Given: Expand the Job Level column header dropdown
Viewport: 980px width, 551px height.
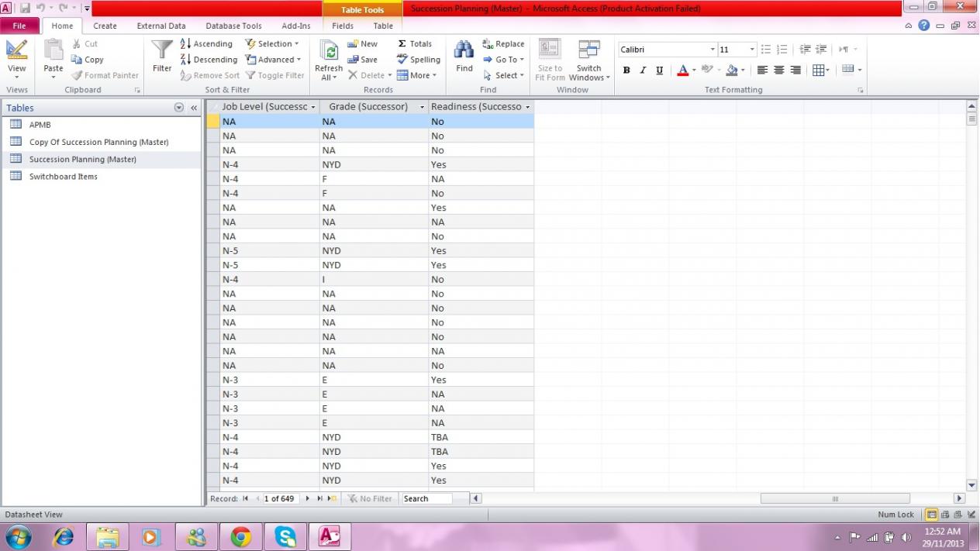Looking at the screenshot, I should pos(313,107).
